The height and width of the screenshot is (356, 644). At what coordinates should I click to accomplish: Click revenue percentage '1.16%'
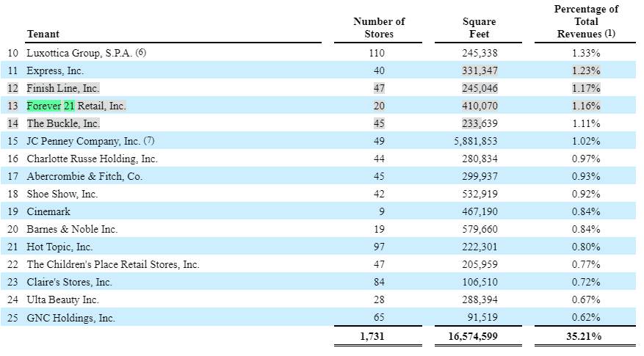586,106
